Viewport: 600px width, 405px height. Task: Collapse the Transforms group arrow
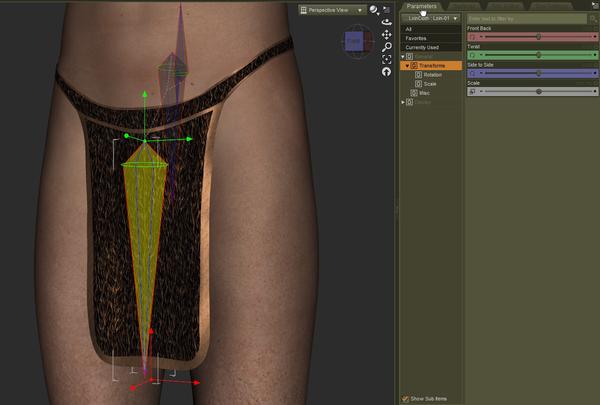click(x=407, y=66)
